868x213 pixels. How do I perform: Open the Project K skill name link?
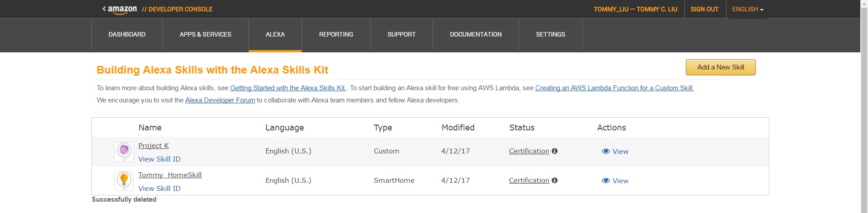point(154,146)
